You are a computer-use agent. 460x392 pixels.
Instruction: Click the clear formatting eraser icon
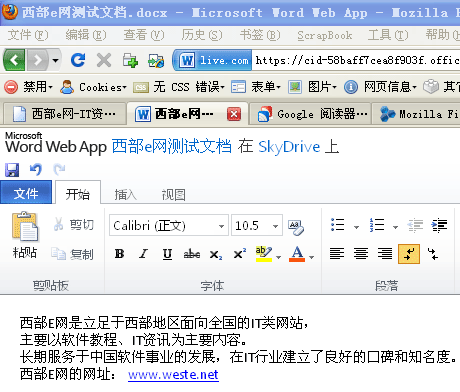pos(296,228)
